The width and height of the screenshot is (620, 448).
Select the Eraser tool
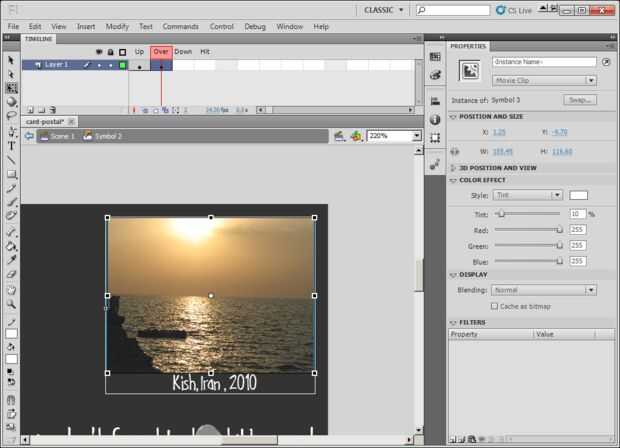click(x=11, y=273)
